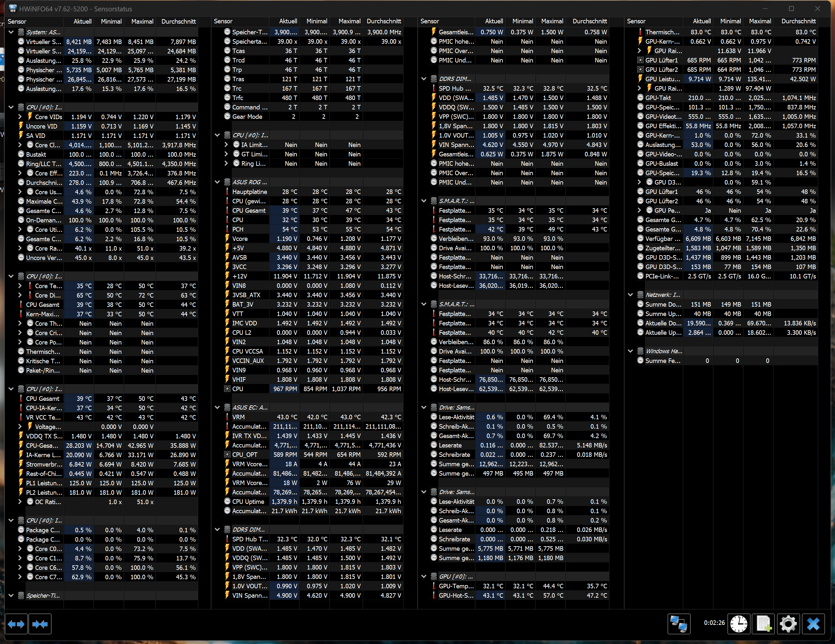Click the thermometer icon beside Hauptplatine

pyautogui.click(x=227, y=192)
